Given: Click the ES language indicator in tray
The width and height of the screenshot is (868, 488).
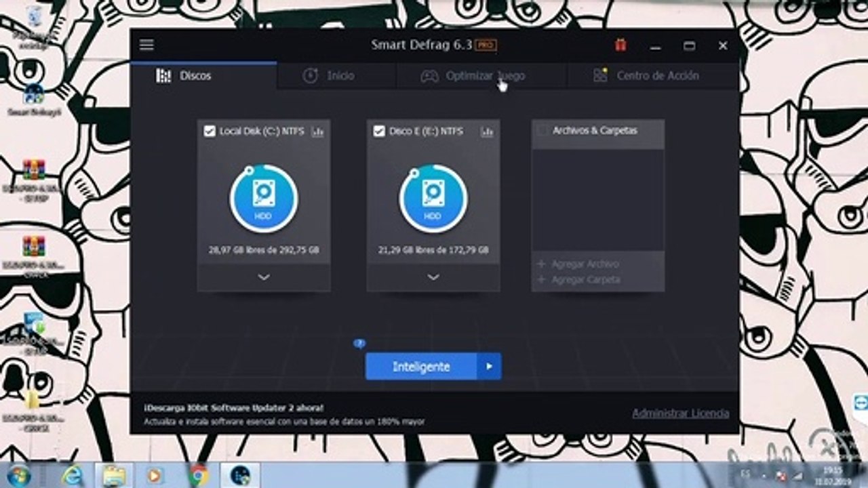Looking at the screenshot, I should click(745, 473).
